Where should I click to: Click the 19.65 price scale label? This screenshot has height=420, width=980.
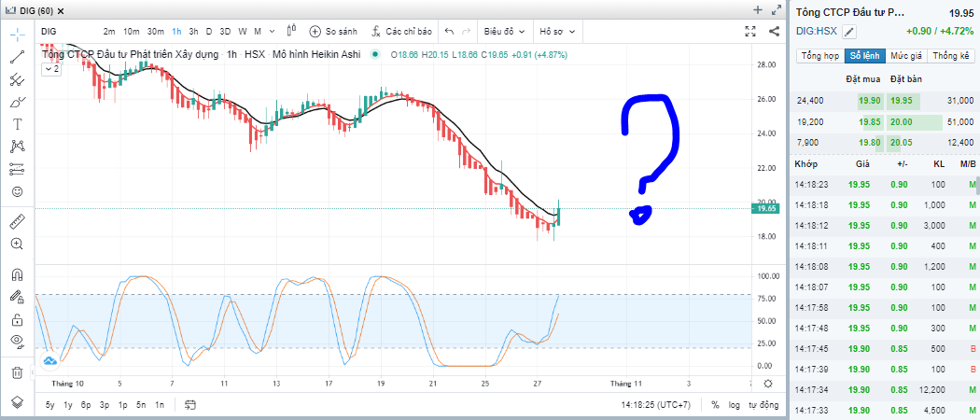coord(766,209)
